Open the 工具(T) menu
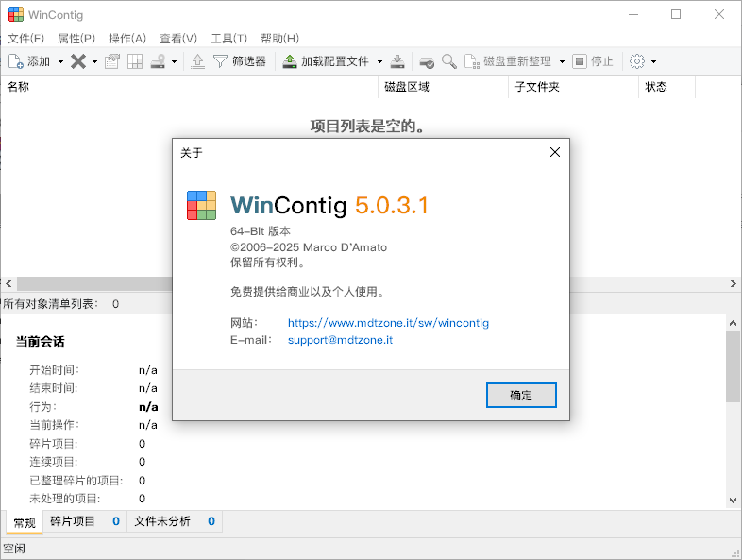The height and width of the screenshot is (560, 742). point(229,39)
